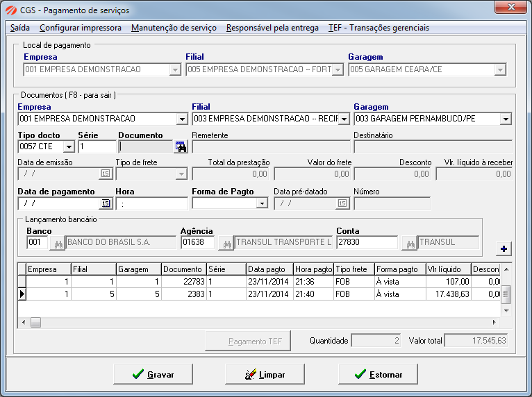Click value cell 107,00
Image resolution: width=532 pixels, height=397 pixels.
click(x=448, y=282)
